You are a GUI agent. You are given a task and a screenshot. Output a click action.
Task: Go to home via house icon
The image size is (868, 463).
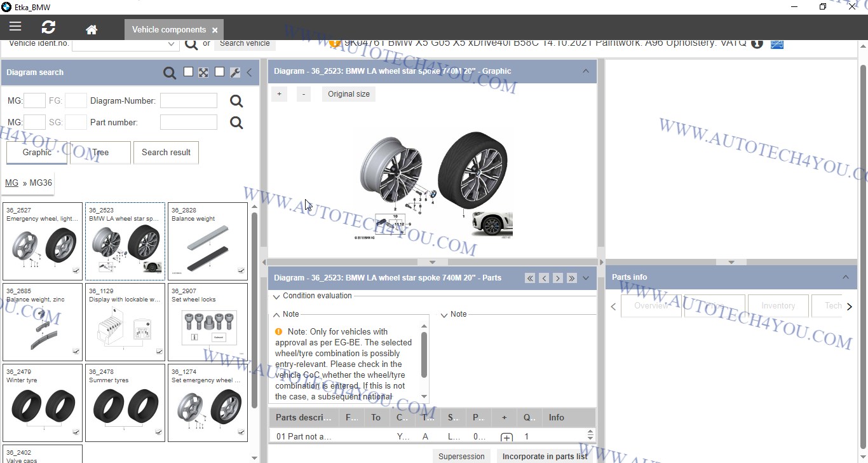tap(92, 30)
